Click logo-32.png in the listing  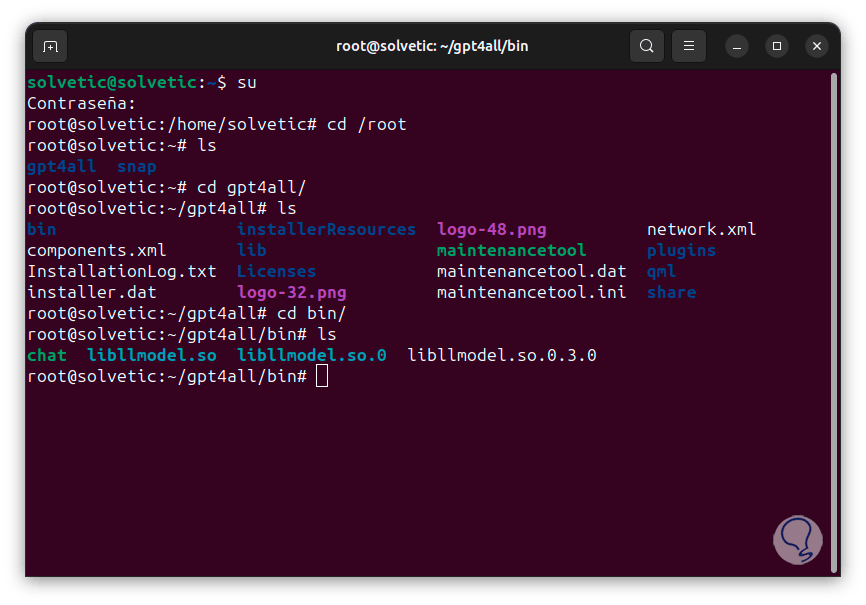tap(292, 292)
